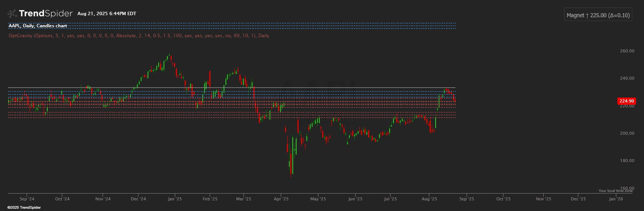Click the 180.00 price axis label
Screen dimensions: 644x211
[627, 161]
